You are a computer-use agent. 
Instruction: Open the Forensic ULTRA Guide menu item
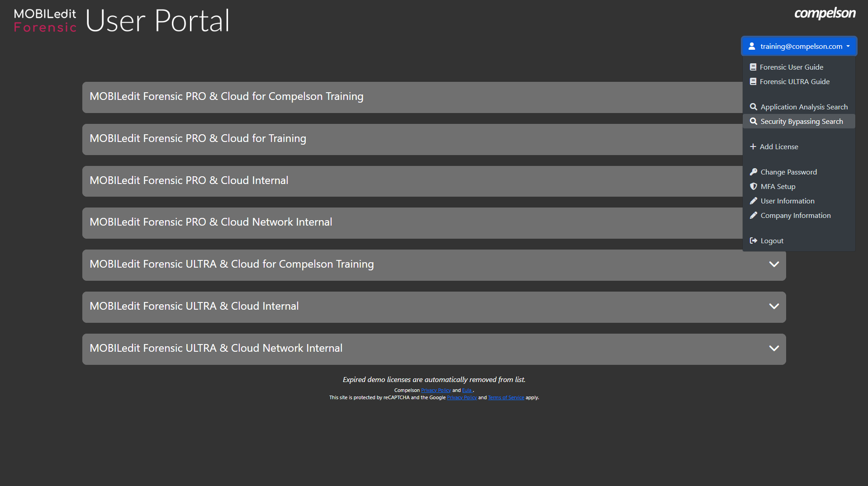point(794,81)
